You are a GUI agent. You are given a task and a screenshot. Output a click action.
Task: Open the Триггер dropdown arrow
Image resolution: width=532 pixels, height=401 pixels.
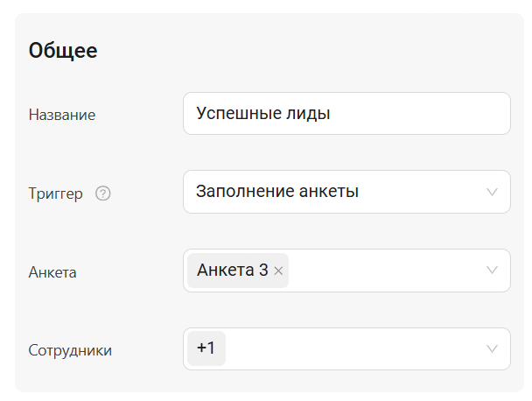coord(492,192)
